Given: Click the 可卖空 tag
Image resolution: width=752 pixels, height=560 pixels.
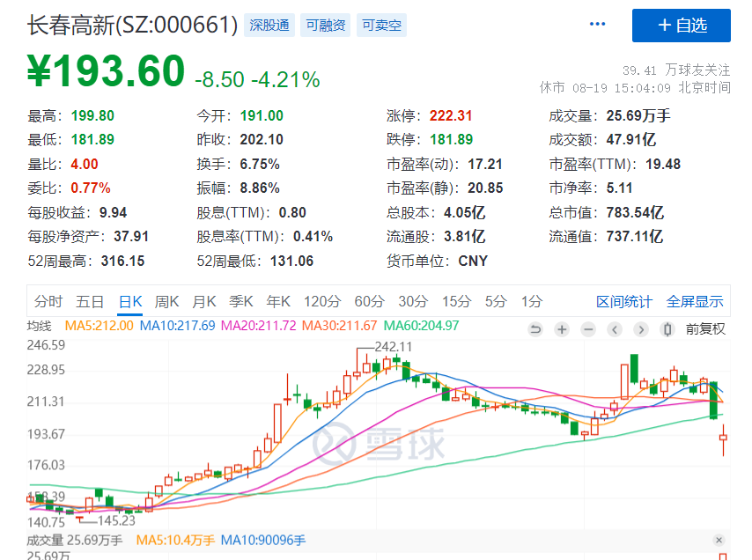Looking at the screenshot, I should click(x=382, y=25).
